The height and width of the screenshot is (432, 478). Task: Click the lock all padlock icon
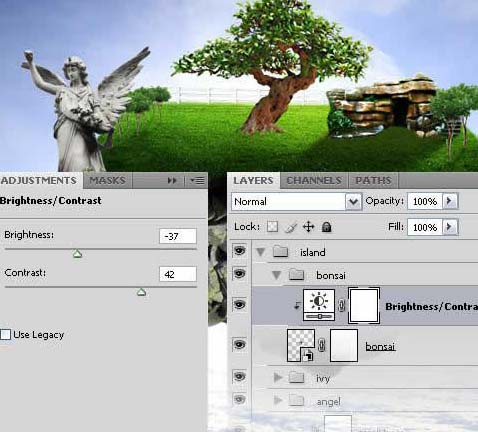(x=327, y=227)
